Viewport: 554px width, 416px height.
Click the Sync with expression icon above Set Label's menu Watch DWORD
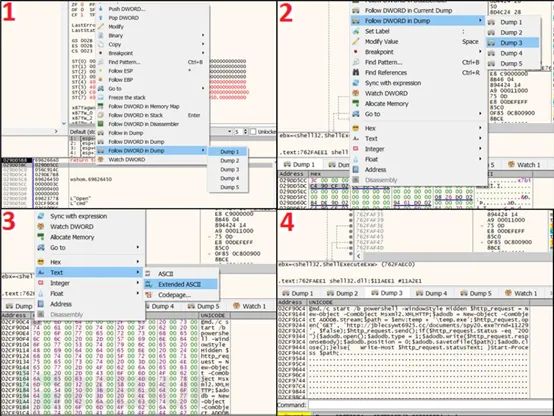click(x=356, y=83)
